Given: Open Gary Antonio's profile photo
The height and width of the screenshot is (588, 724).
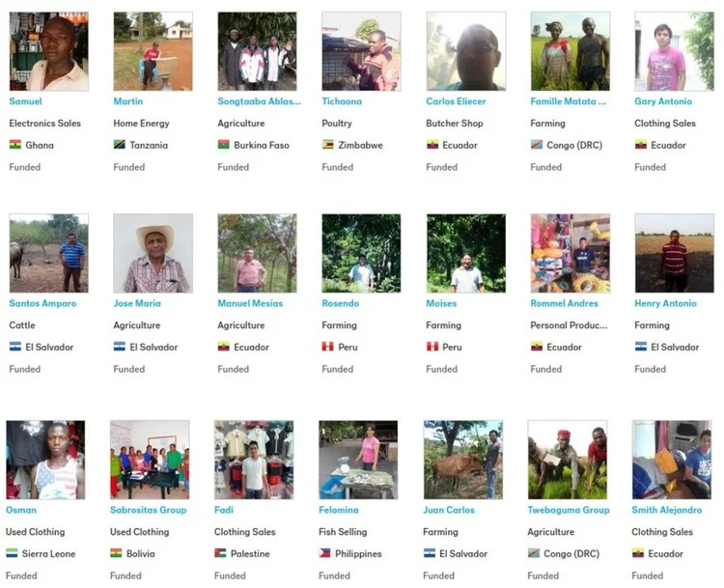Looking at the screenshot, I should [x=674, y=51].
